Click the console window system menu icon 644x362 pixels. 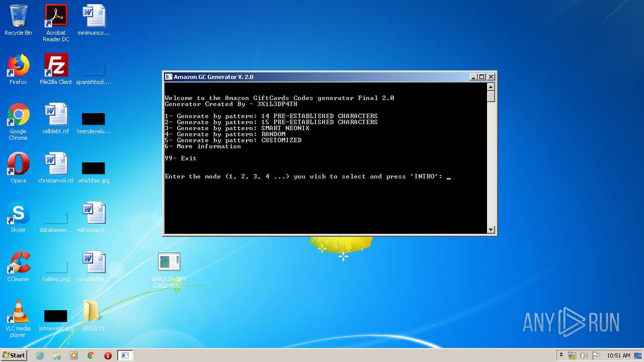(x=169, y=77)
